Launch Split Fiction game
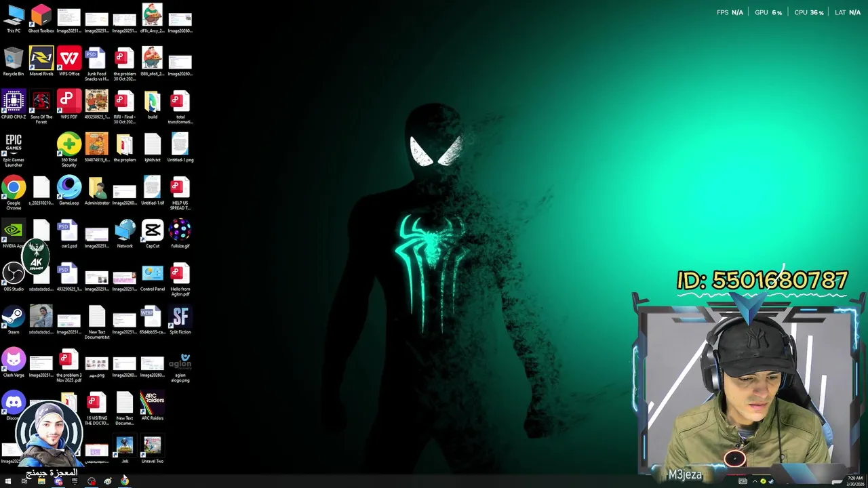 (x=180, y=320)
